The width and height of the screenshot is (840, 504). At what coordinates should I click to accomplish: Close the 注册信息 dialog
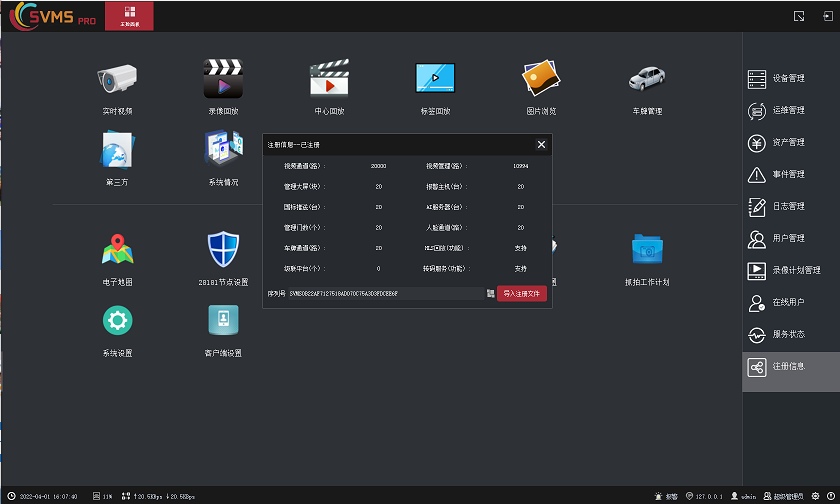[541, 145]
